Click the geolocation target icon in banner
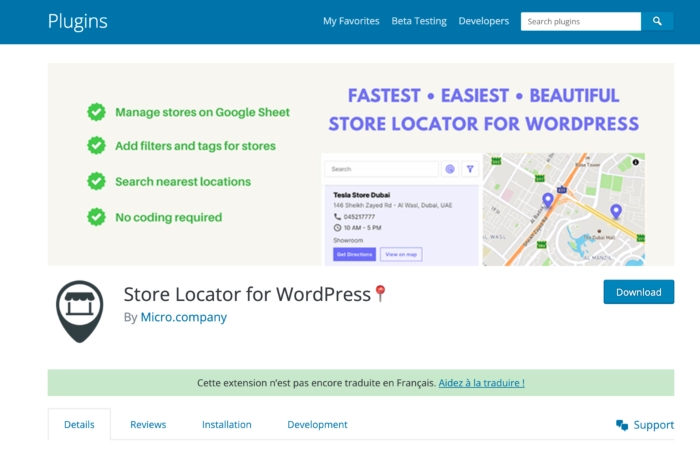 pos(450,169)
